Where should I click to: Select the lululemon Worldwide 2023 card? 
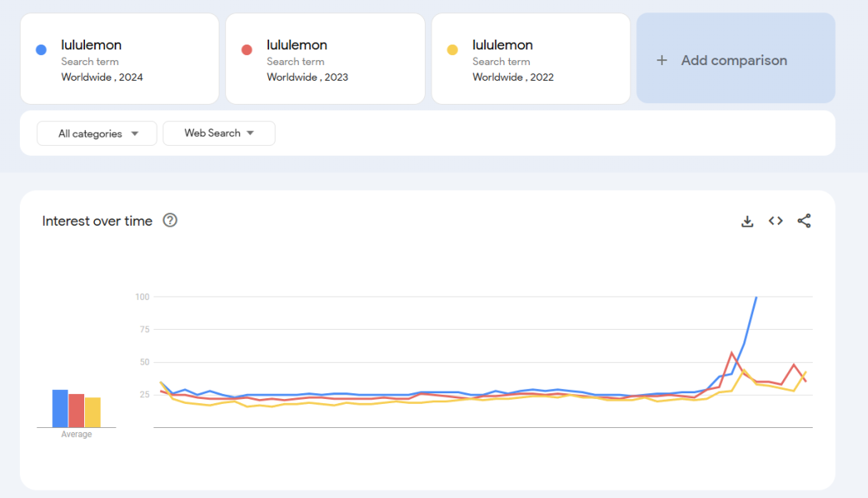325,59
